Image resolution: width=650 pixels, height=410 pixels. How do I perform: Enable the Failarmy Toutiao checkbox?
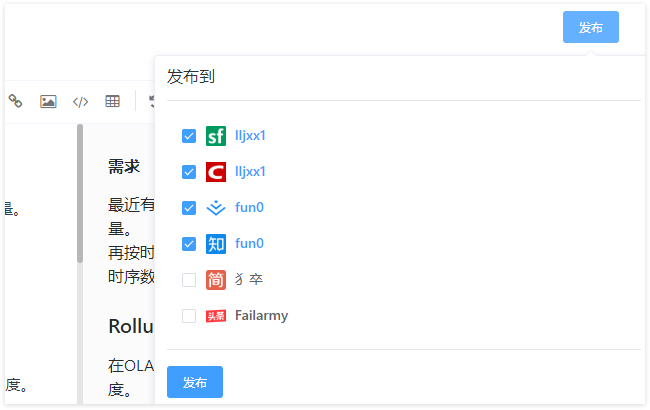(189, 316)
